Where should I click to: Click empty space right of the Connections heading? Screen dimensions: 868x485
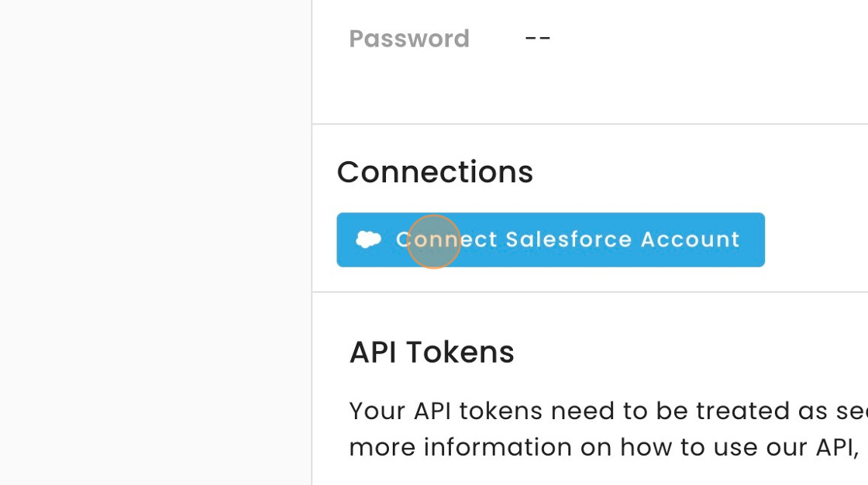coord(697,172)
